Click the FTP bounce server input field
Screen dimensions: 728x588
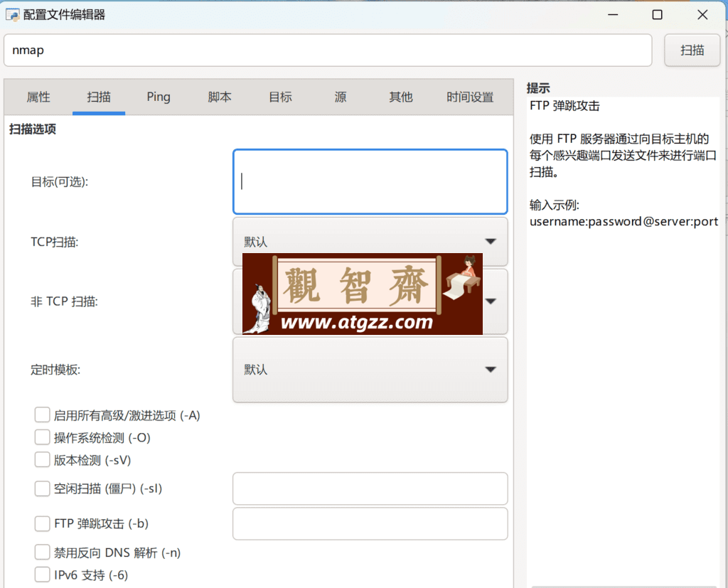pos(370,524)
